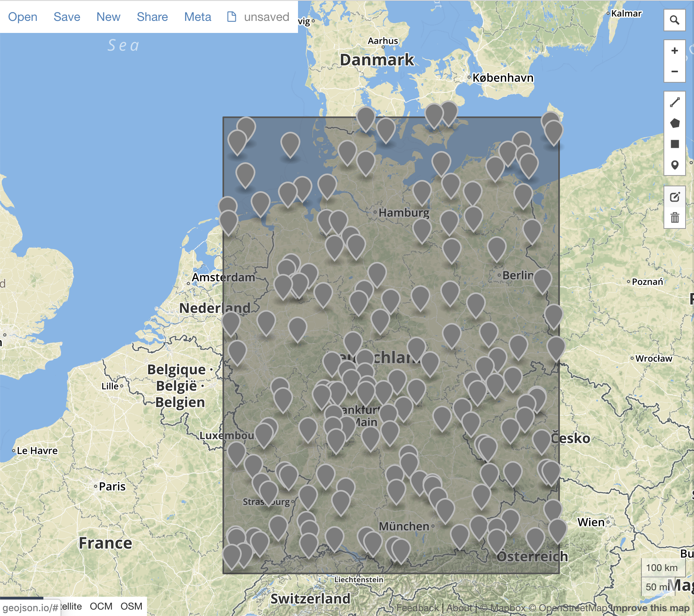
Task: Activate the delete layers trash tool
Action: pyautogui.click(x=675, y=218)
